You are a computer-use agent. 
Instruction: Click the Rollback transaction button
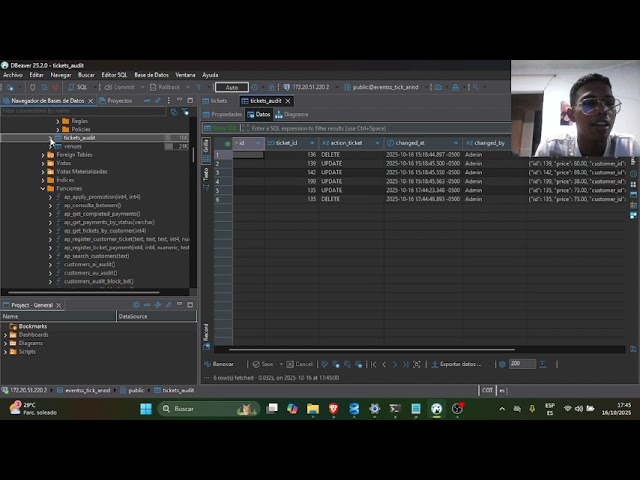[165, 87]
